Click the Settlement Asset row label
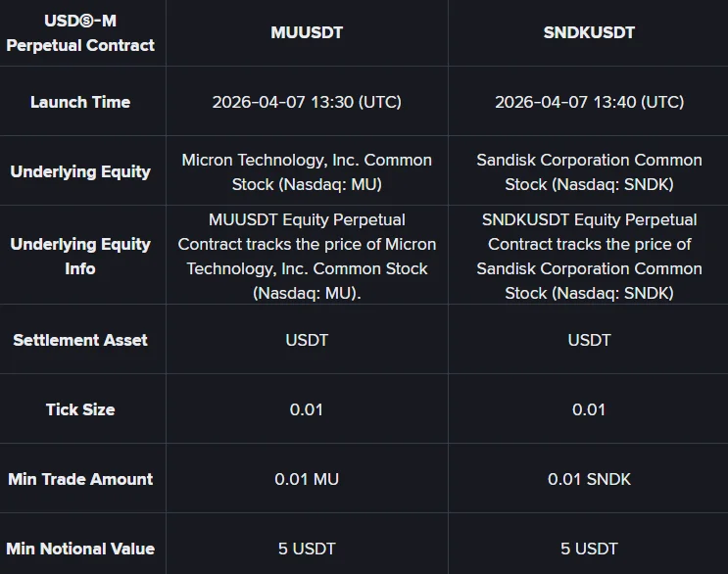The image size is (728, 574). tap(80, 340)
